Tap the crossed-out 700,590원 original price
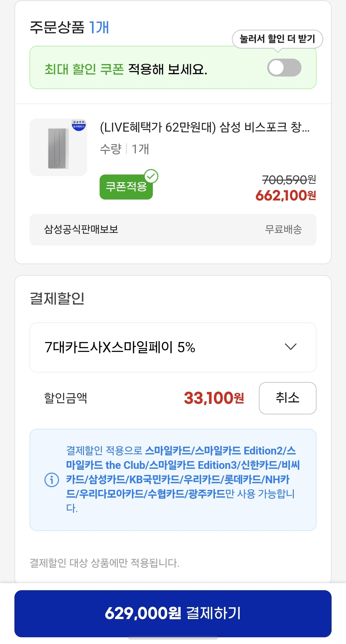This screenshot has height=644, width=346. pyautogui.click(x=289, y=180)
